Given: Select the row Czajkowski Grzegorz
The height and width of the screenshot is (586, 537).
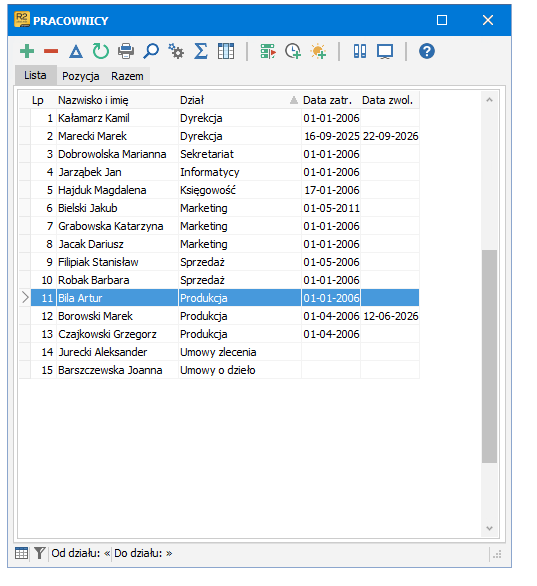Looking at the screenshot, I should (219, 334).
